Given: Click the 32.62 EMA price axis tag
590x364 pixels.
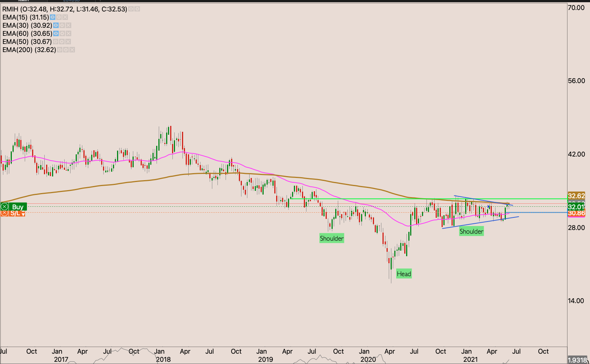Looking at the screenshot, I should point(576,196).
